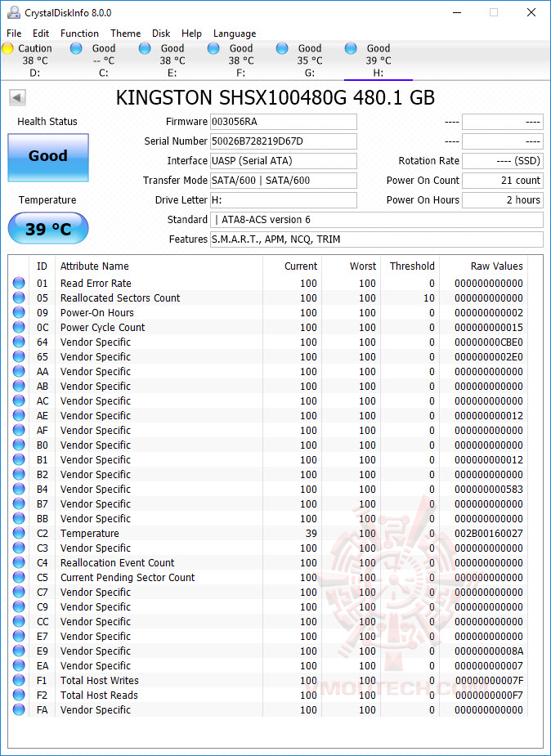Select the Good disk H: status icon
The height and width of the screenshot is (756, 551).
(x=351, y=48)
